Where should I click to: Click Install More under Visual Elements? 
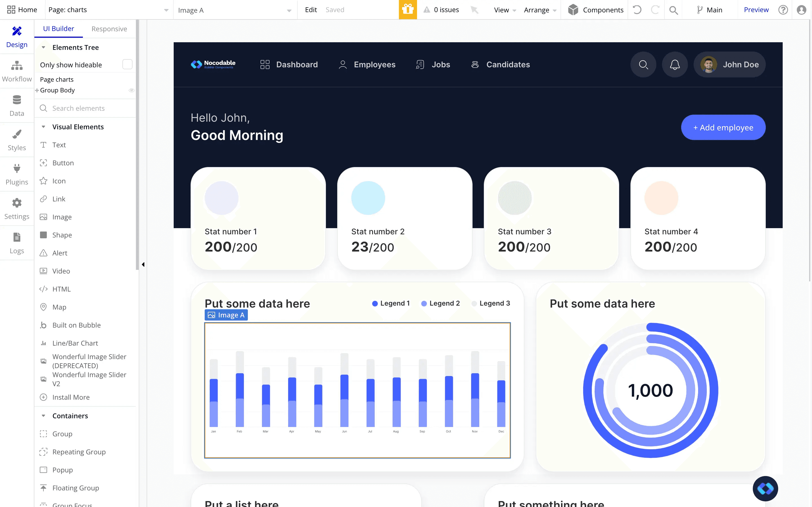(70, 397)
